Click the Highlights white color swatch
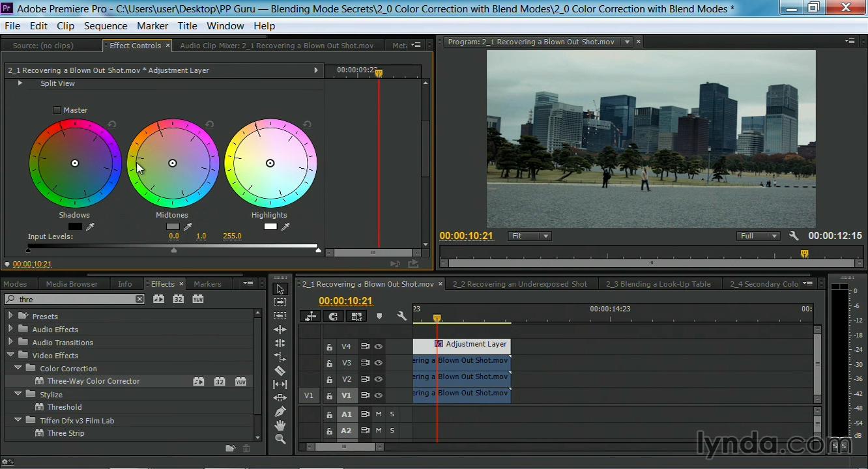The width and height of the screenshot is (868, 469). (270, 227)
